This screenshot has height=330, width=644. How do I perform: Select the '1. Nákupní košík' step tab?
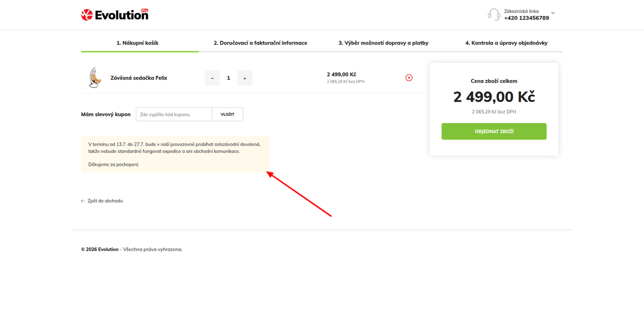click(137, 43)
